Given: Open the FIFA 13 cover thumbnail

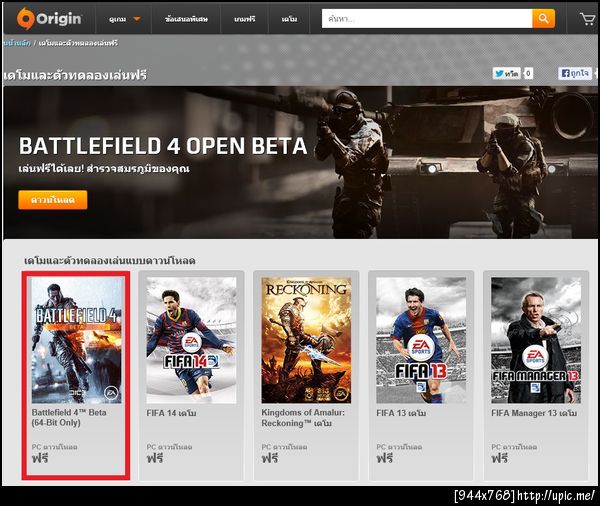Looking at the screenshot, I should pyautogui.click(x=421, y=340).
